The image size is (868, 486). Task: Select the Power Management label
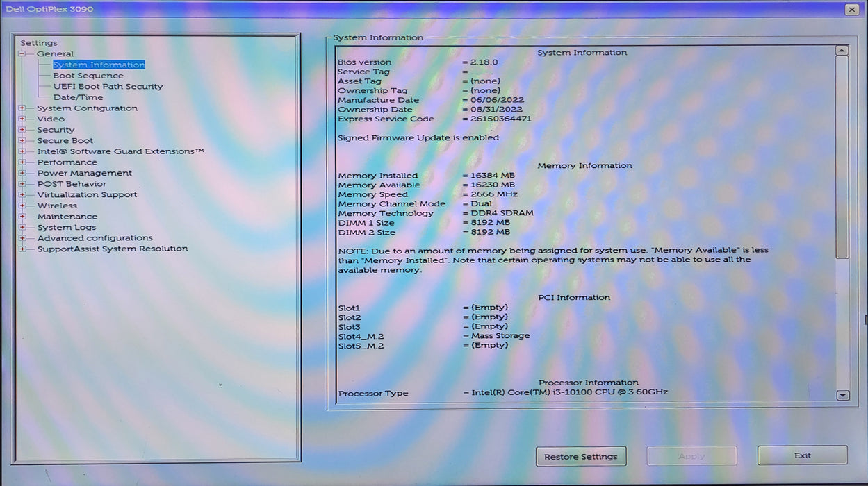(x=84, y=174)
